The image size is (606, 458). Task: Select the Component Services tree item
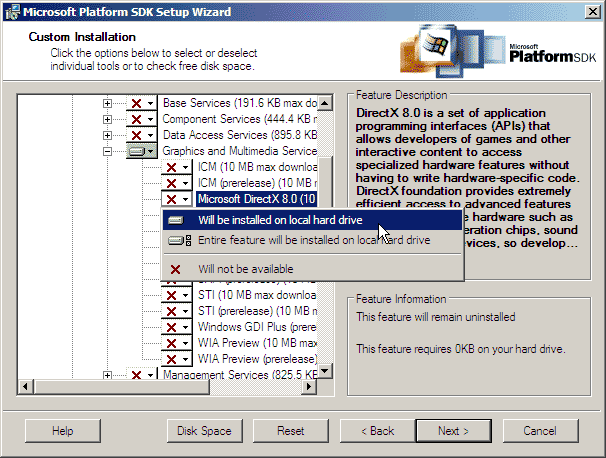[x=240, y=119]
